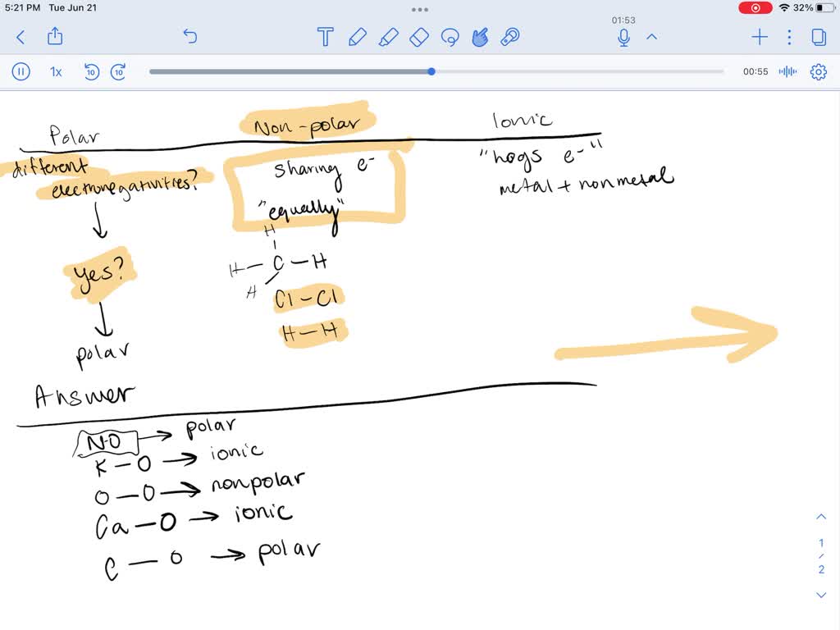The width and height of the screenshot is (840, 630).
Task: Select the Text tool
Action: (326, 37)
